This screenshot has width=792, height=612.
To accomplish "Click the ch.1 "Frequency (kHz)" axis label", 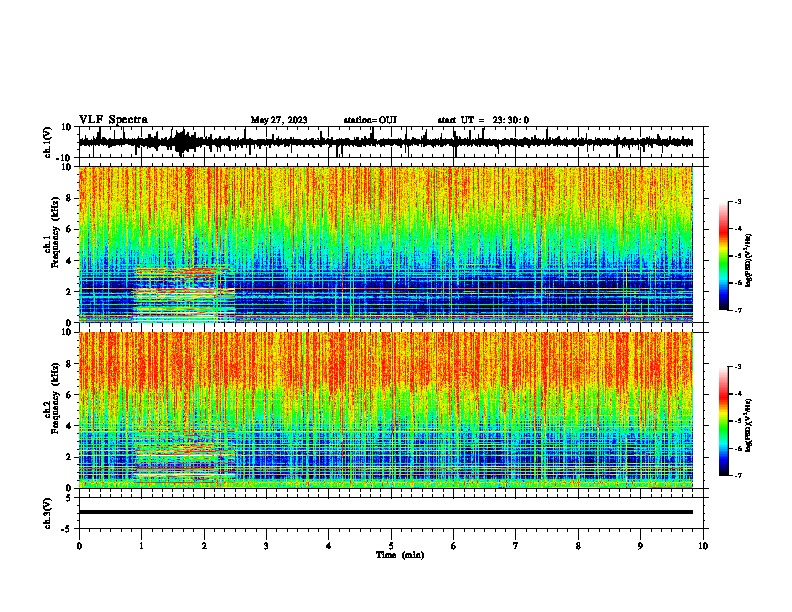I will (55, 233).
